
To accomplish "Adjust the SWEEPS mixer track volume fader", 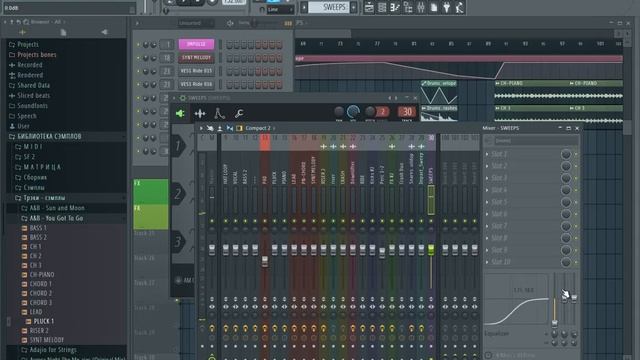I will (x=431, y=249).
